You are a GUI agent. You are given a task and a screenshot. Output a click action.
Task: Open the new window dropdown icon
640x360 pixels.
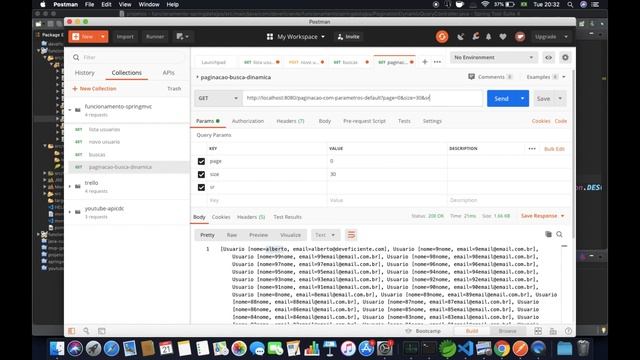tap(182, 37)
